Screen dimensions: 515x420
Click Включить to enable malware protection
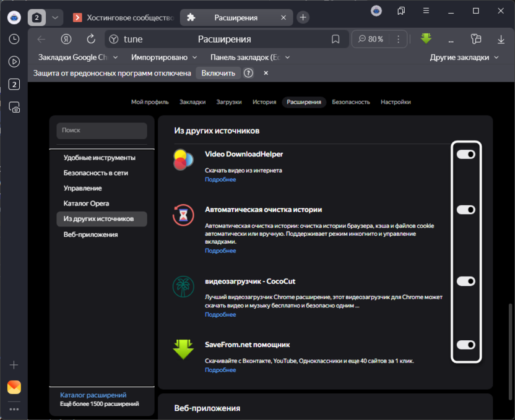219,73
